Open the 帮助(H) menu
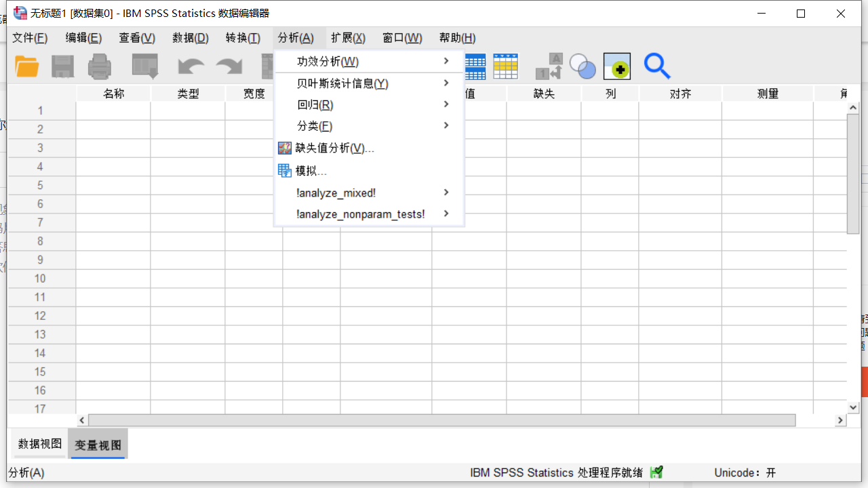The height and width of the screenshot is (488, 868). point(457,38)
